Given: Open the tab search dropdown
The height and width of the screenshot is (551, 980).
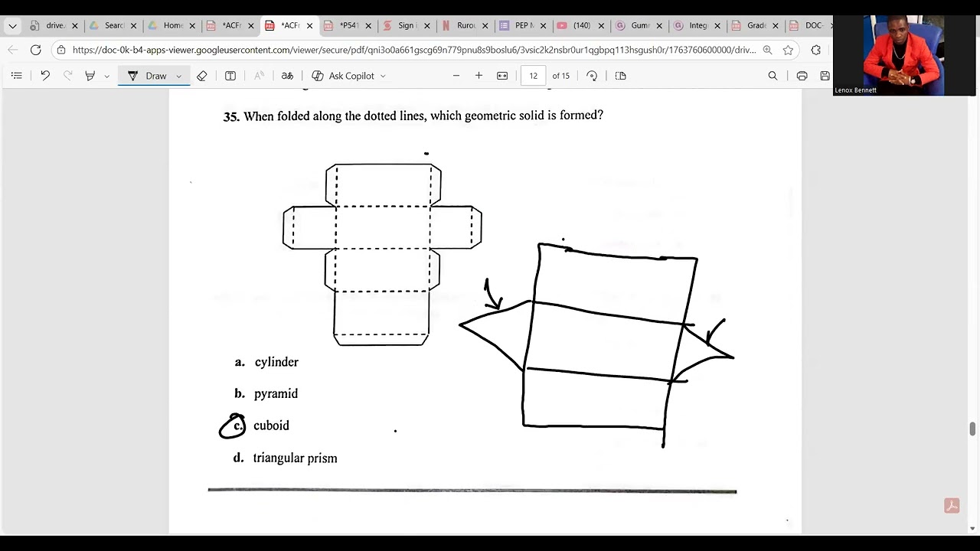Looking at the screenshot, I should tap(12, 25).
